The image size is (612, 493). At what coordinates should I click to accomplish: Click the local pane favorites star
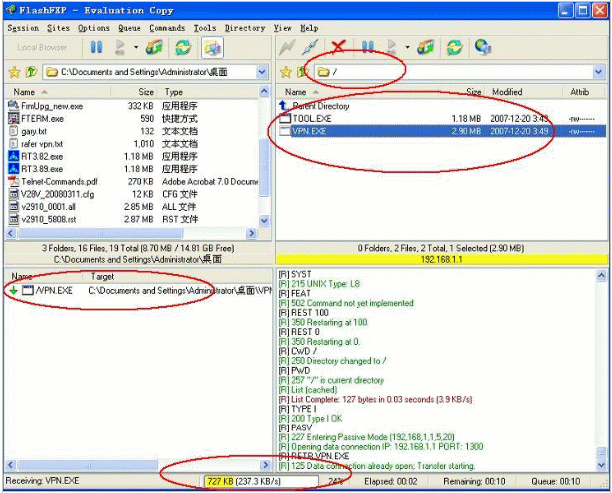(14, 72)
